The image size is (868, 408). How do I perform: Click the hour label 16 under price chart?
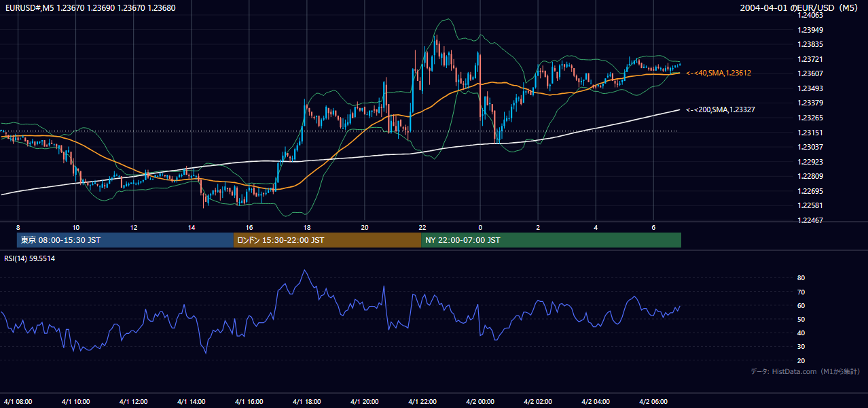coord(249,227)
